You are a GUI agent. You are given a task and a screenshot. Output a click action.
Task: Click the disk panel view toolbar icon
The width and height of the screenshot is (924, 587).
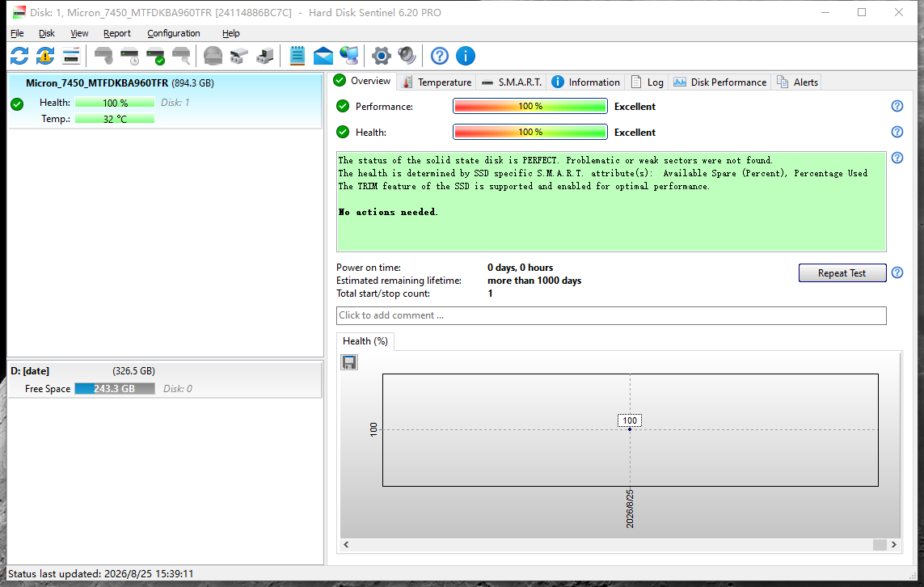point(71,56)
